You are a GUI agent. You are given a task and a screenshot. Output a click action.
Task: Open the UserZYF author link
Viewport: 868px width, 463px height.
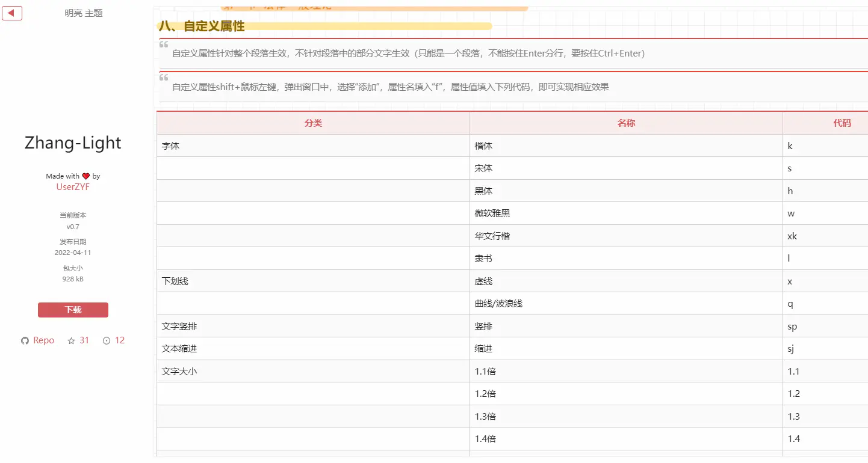(x=73, y=187)
